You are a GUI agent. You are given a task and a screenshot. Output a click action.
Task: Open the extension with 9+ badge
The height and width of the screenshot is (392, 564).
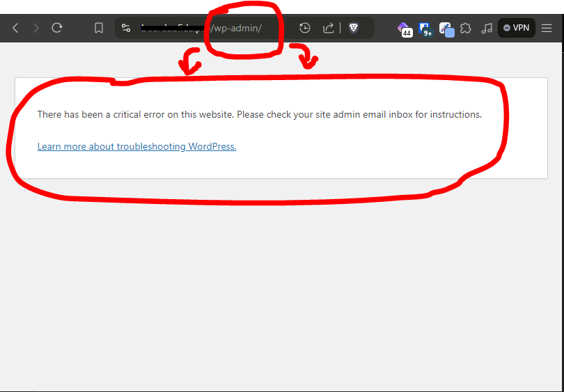pos(425,29)
